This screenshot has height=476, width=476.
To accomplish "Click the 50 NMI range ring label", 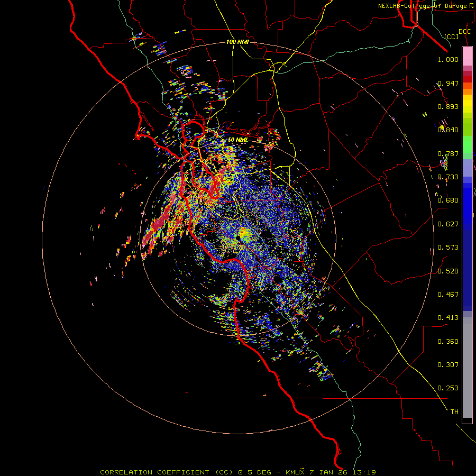I will tap(237, 140).
